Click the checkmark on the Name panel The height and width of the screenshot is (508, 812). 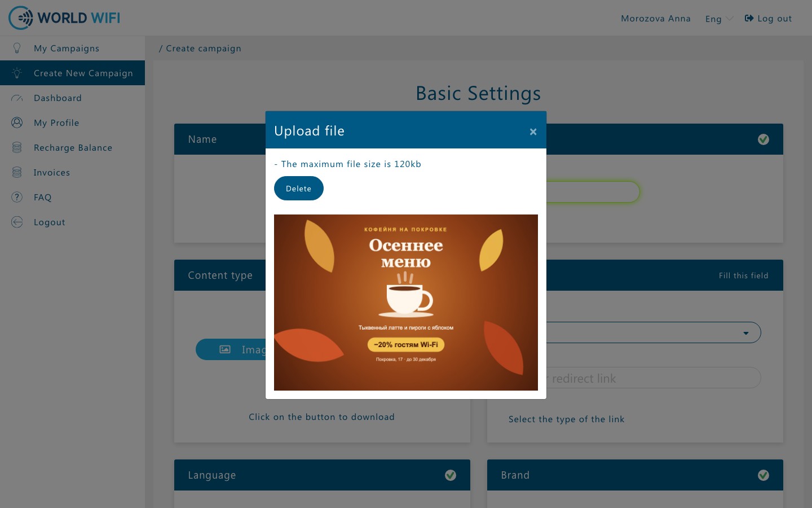tap(764, 139)
